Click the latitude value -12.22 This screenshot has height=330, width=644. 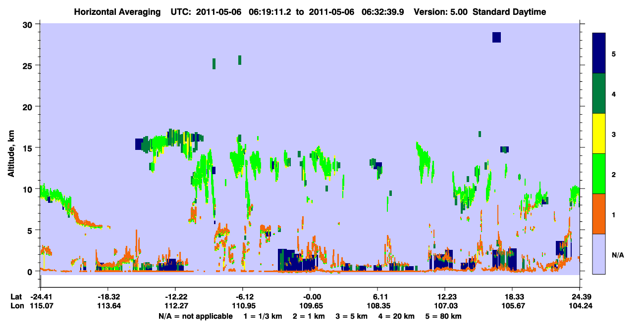coord(175,297)
